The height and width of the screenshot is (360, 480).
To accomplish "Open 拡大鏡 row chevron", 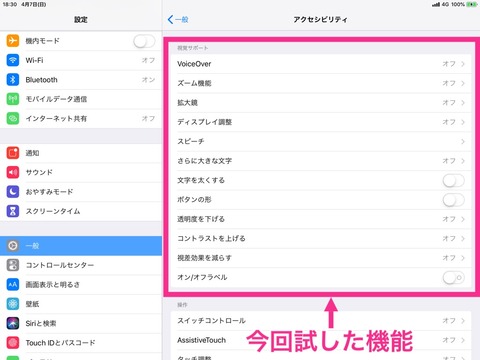I will pyautogui.click(x=463, y=102).
